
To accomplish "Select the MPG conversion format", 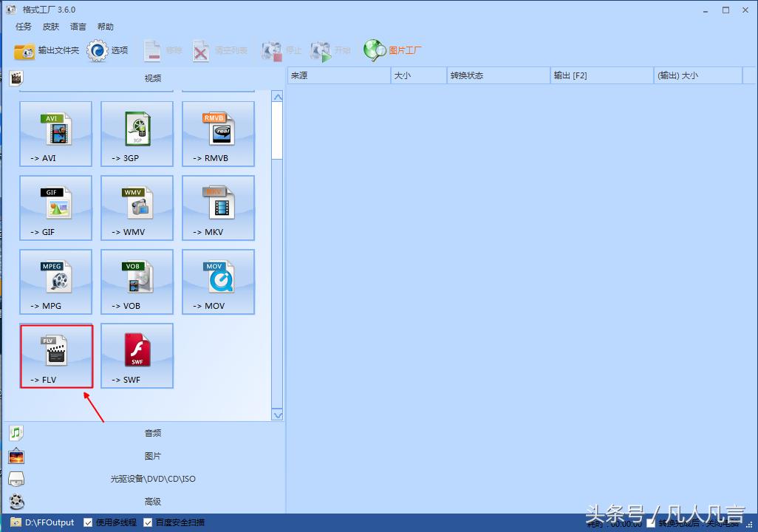I will pyautogui.click(x=55, y=282).
